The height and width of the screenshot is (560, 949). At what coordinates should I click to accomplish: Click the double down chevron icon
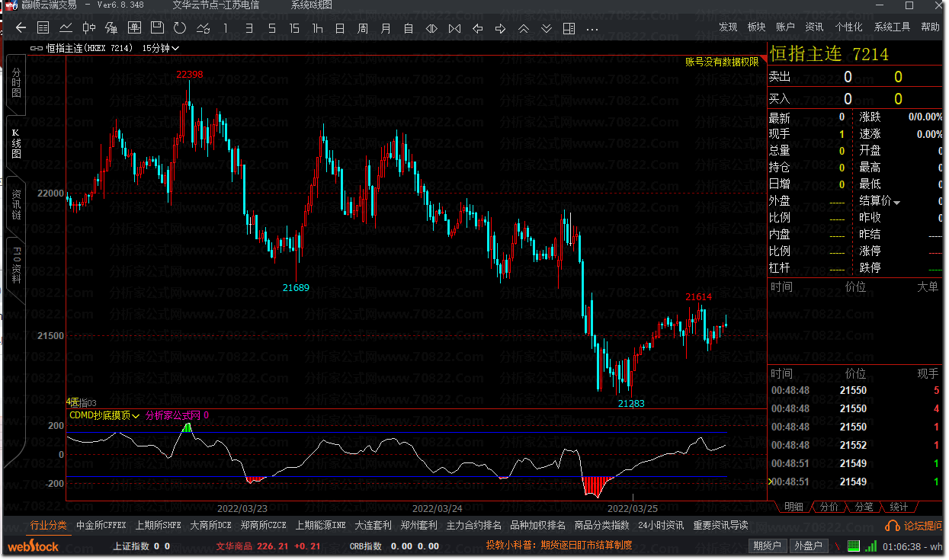tap(547, 28)
